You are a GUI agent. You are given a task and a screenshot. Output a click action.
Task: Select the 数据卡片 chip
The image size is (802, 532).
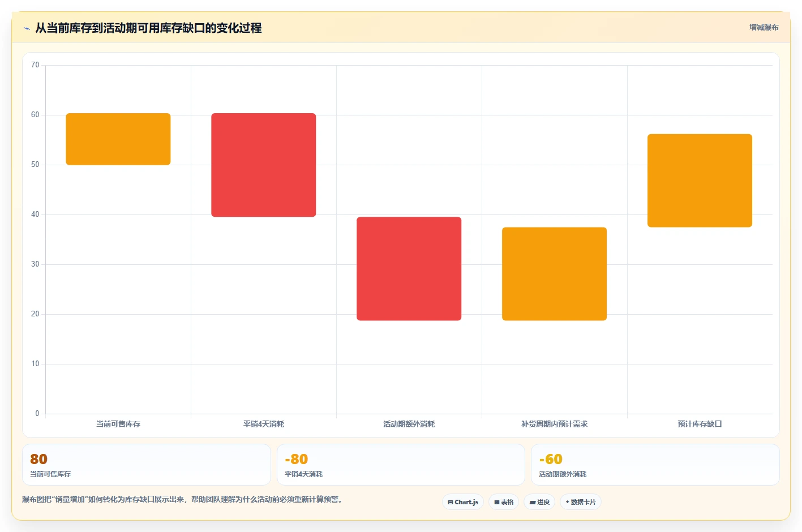point(581,502)
